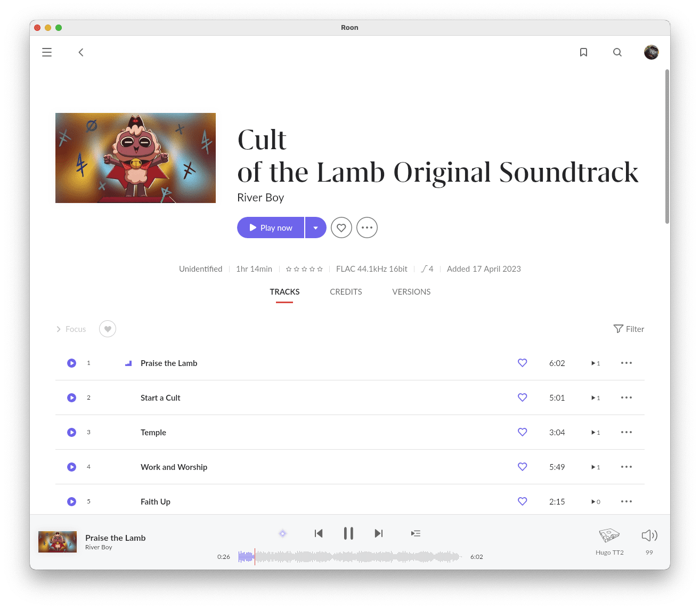Favorite Work and Worship track heart
This screenshot has width=700, height=609.
coord(523,467)
